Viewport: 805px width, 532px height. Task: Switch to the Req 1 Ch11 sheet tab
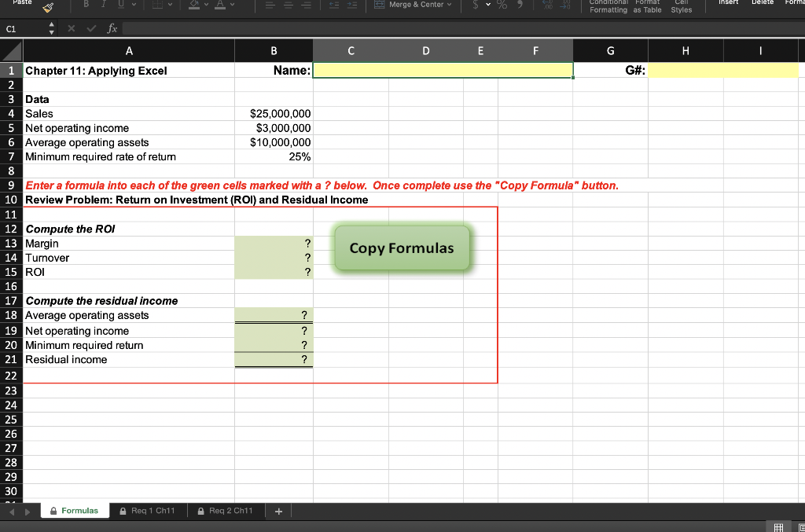[149, 510]
